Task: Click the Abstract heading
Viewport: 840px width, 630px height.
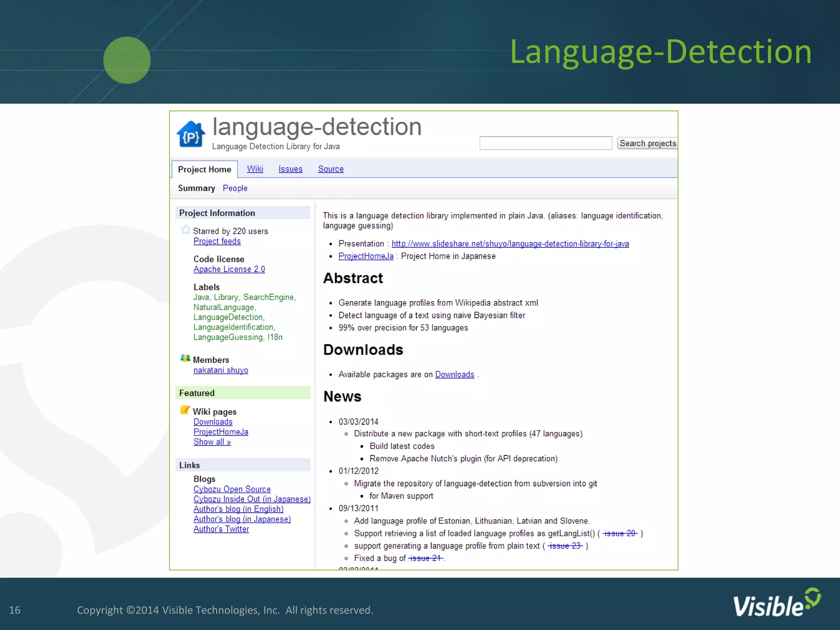Action: click(x=353, y=278)
